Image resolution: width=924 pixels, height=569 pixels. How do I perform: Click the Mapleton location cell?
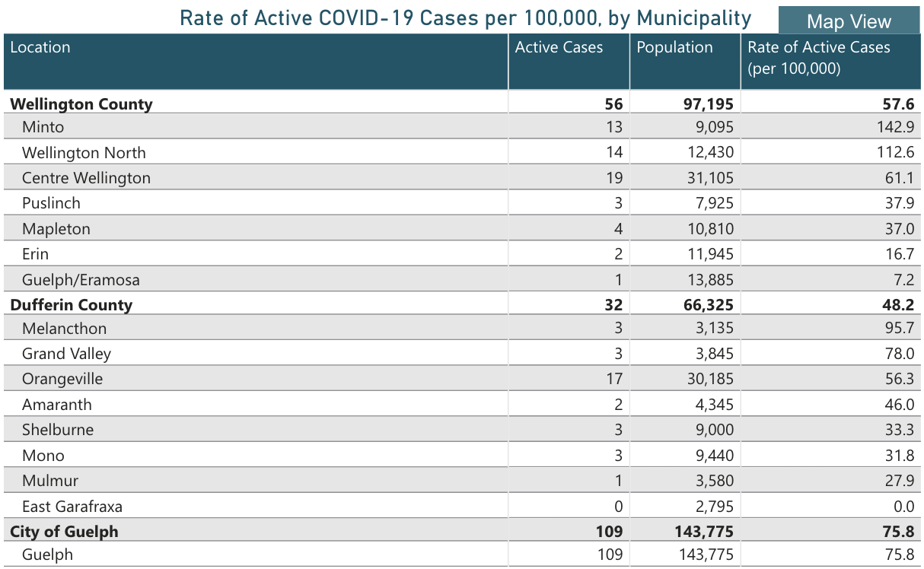[x=56, y=229]
